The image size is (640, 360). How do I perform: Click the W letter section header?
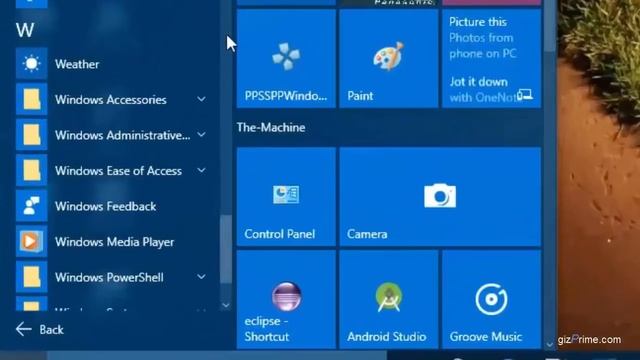[x=25, y=30]
